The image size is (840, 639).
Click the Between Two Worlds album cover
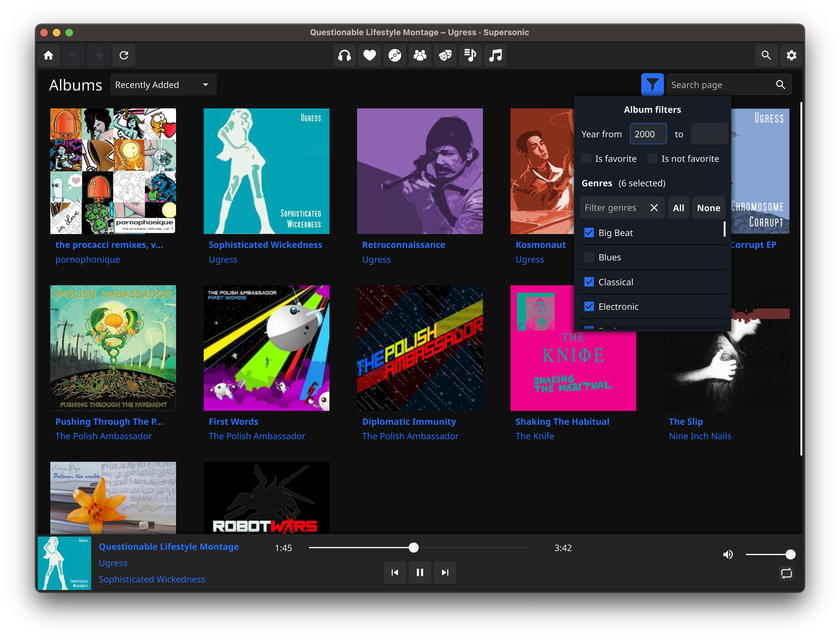pos(113,498)
